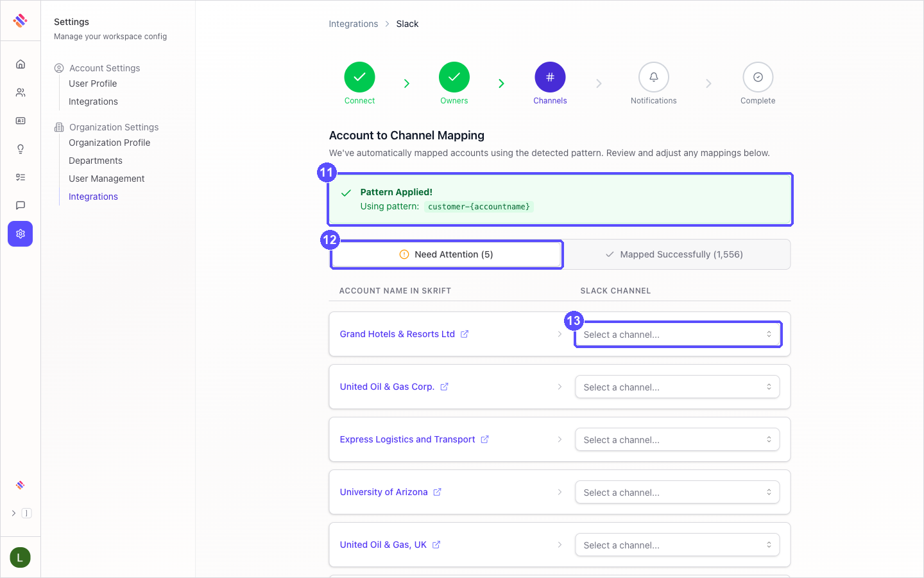Switch to the Need Attention (5) tab

446,254
